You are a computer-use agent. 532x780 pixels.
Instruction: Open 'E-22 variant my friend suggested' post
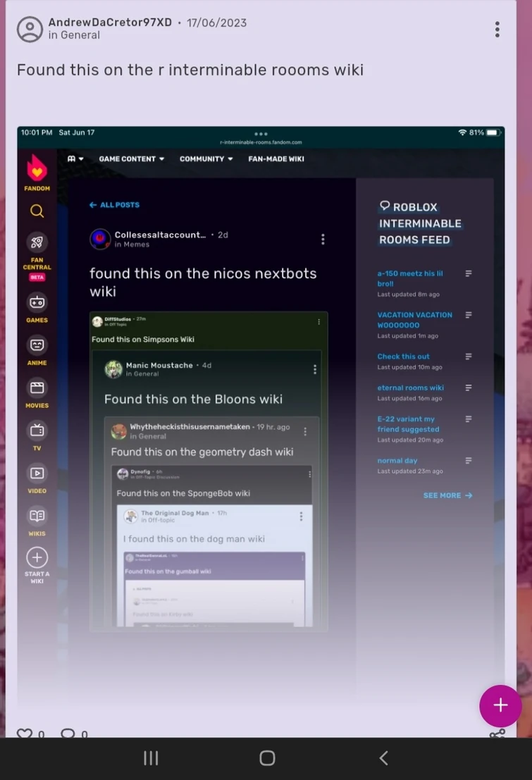pos(408,424)
